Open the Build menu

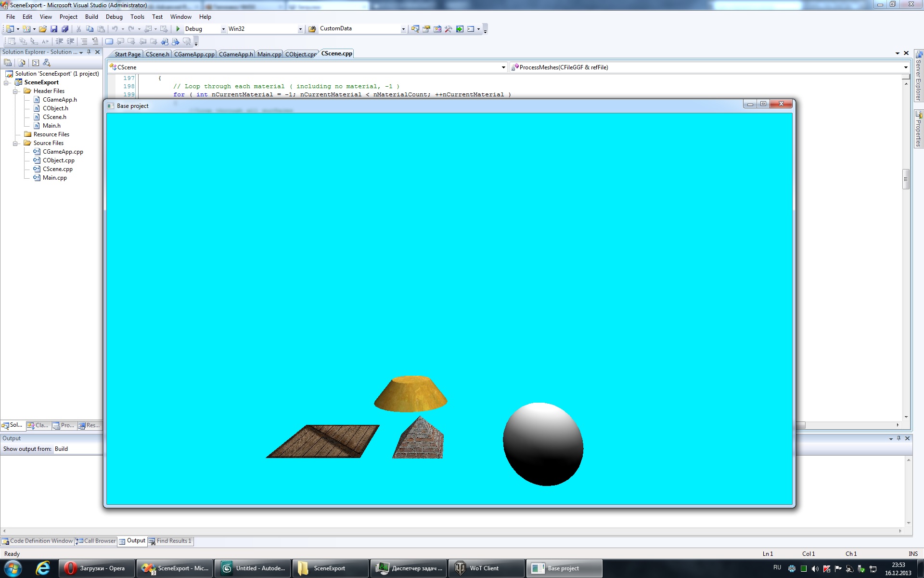91,17
